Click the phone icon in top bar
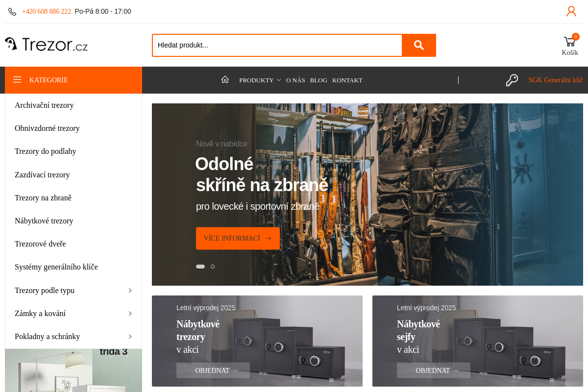 coord(12,12)
